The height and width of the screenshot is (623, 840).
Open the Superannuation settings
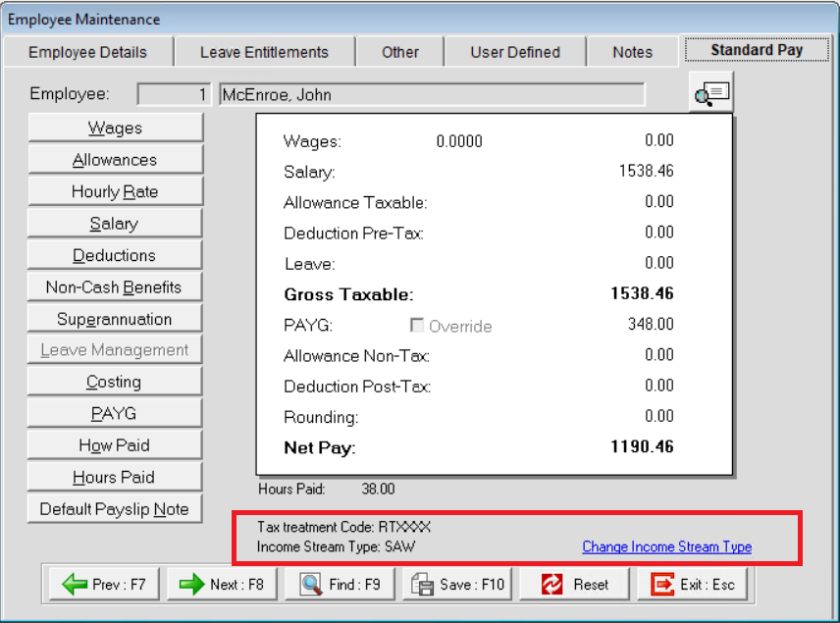coord(115,319)
